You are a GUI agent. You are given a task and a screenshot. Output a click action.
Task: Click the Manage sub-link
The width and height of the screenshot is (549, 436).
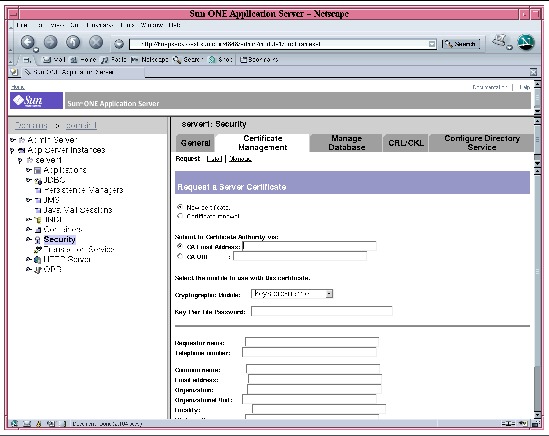coord(240,159)
